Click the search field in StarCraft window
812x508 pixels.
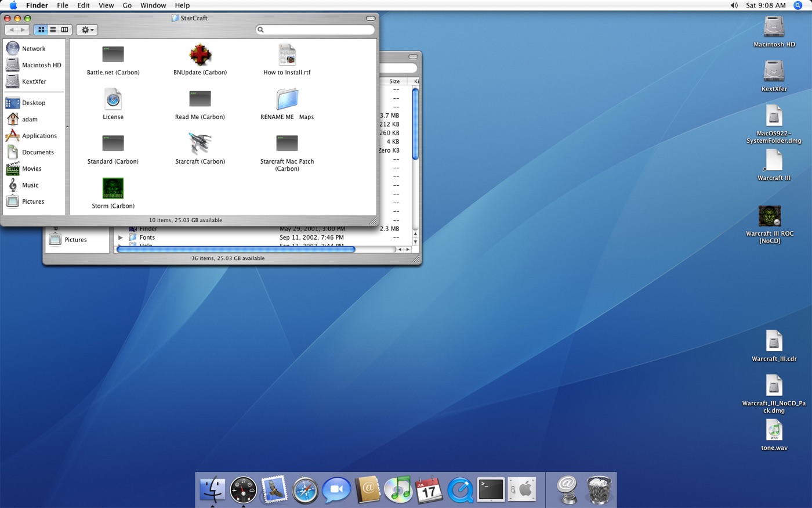coord(315,30)
